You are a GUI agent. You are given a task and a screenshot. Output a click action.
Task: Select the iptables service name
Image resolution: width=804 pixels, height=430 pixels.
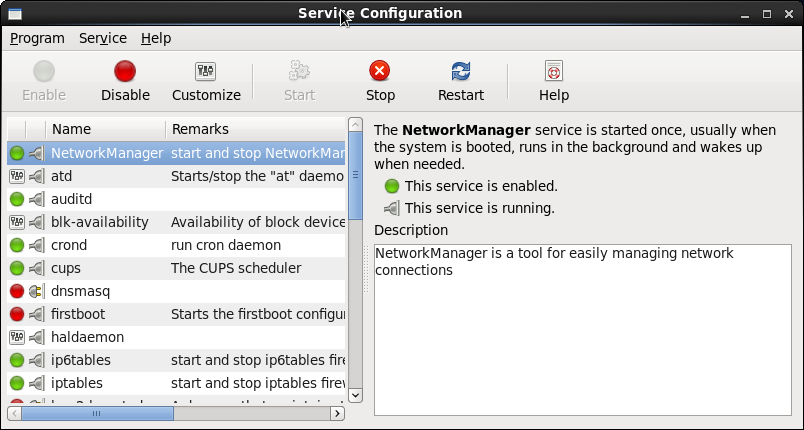pyautogui.click(x=76, y=383)
